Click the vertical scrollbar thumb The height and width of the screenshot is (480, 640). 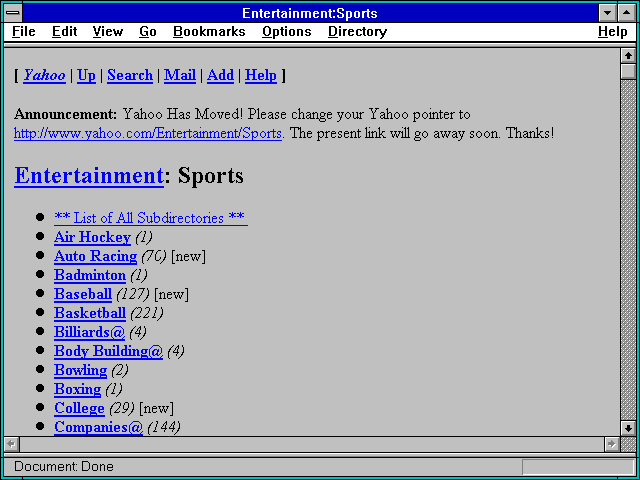[628, 71]
